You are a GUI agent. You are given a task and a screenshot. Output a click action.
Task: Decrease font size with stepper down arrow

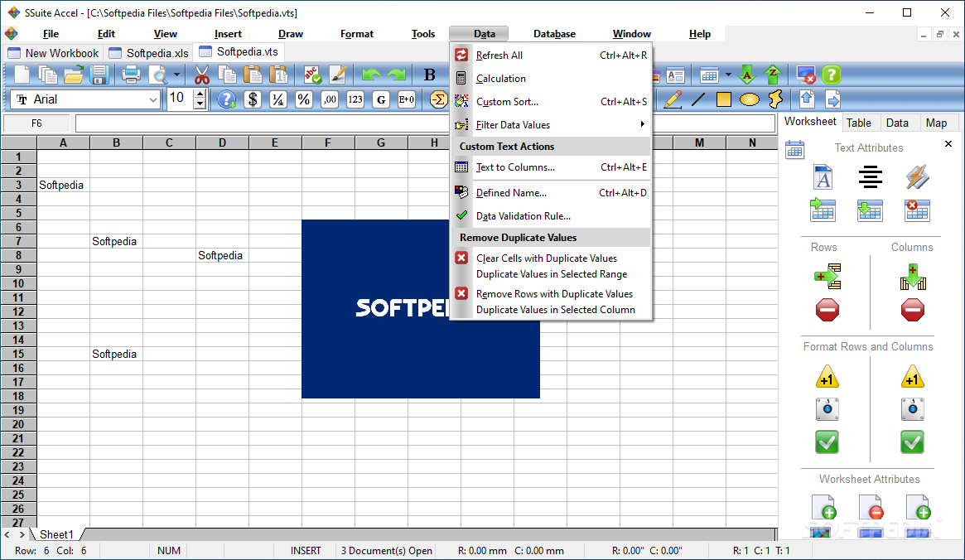pyautogui.click(x=200, y=104)
